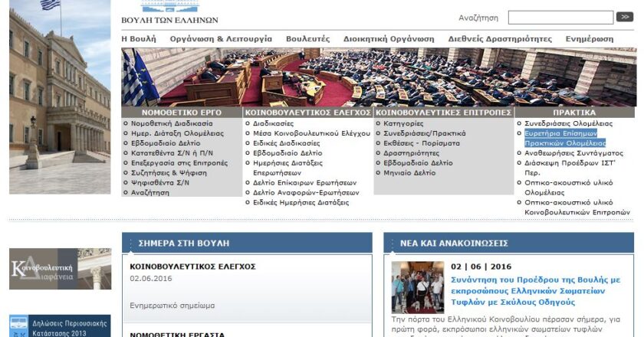
Task: Click the Parliament building photo
Action: tap(60, 97)
